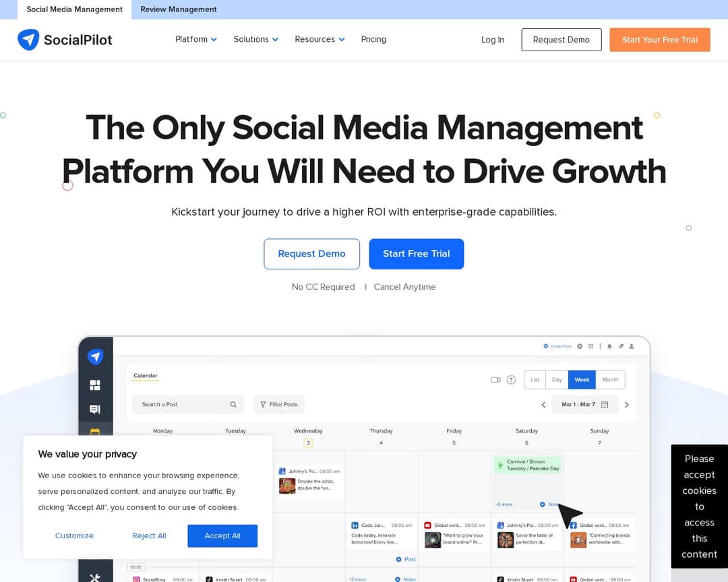The width and height of the screenshot is (728, 582).
Task: Click the notifications bell icon
Action: [609, 346]
